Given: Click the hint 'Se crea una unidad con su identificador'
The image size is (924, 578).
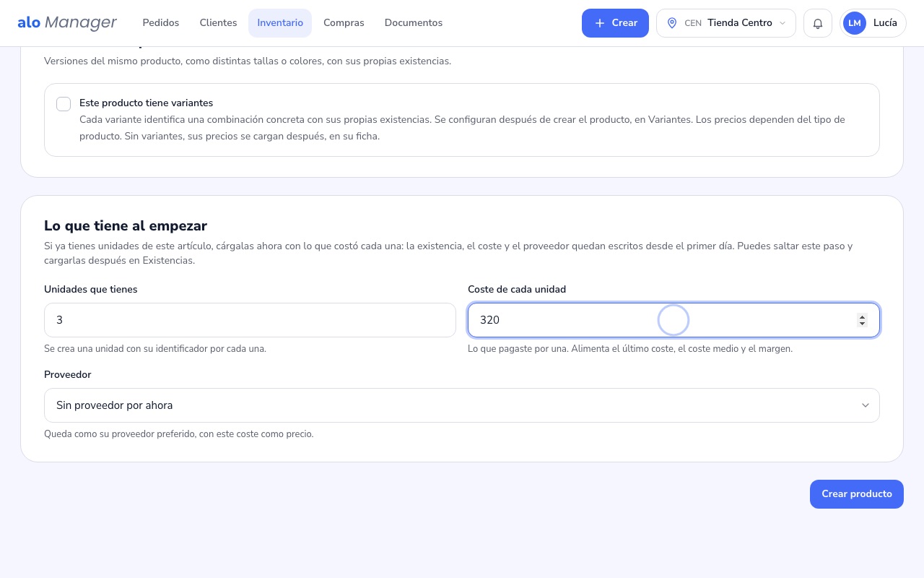Looking at the screenshot, I should pos(155,348).
